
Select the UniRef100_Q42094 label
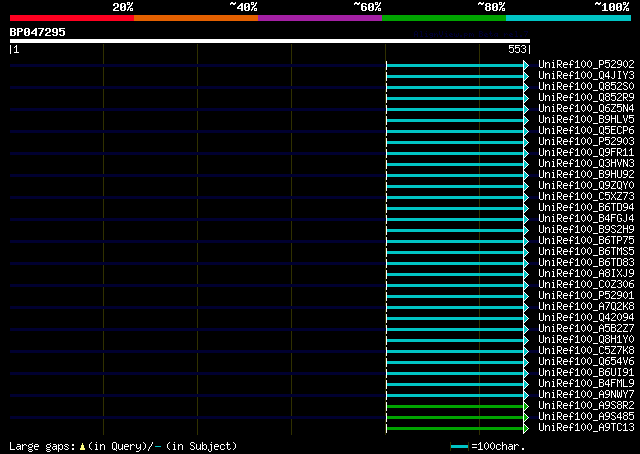point(586,318)
